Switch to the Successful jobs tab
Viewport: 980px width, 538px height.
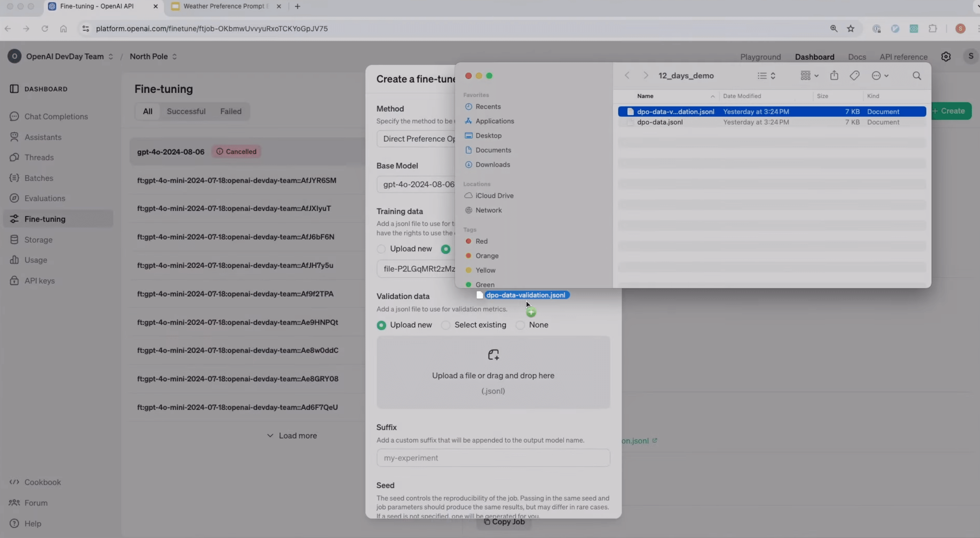pyautogui.click(x=186, y=111)
